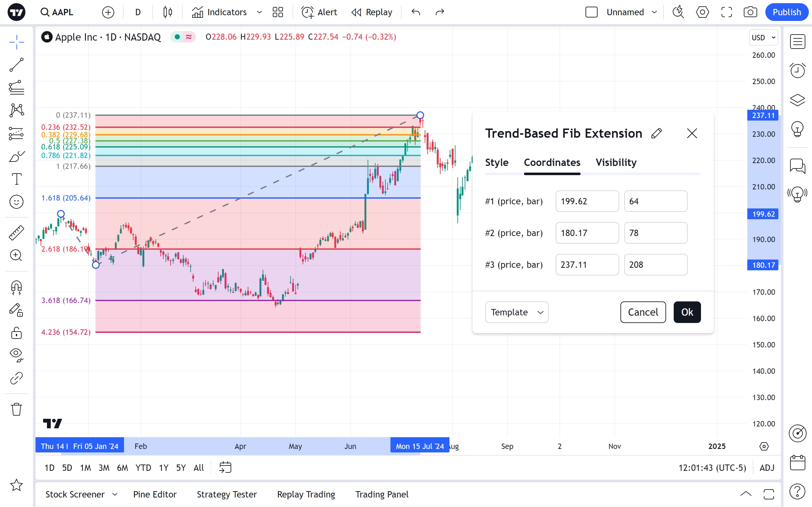Open the Fib retracement tools group

[16, 88]
